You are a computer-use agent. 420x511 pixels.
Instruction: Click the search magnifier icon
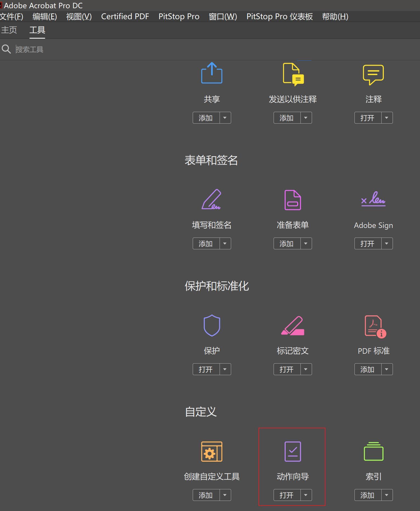click(x=6, y=49)
